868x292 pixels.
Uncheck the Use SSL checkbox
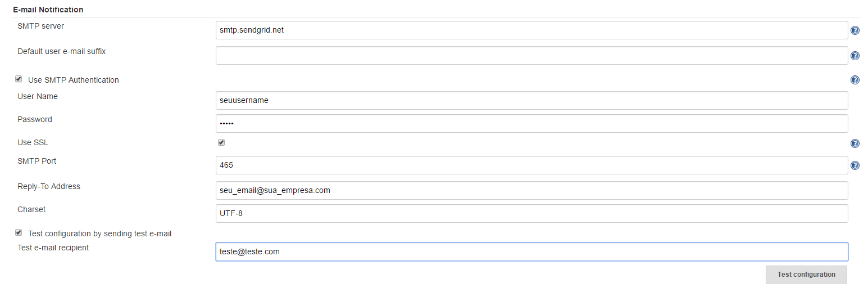tap(221, 142)
